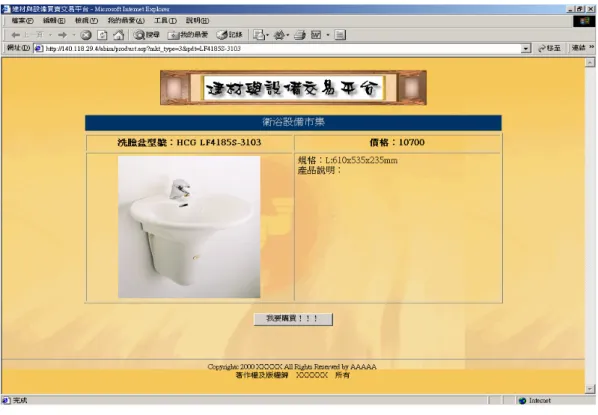Click the 著作權及版權歸 footer line
The image size is (598, 415).
(x=293, y=375)
